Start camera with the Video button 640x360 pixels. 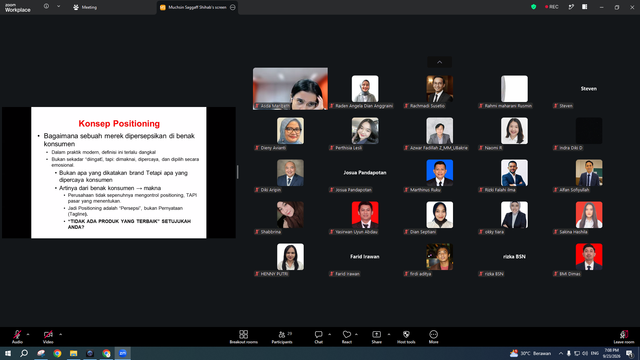tap(48, 337)
